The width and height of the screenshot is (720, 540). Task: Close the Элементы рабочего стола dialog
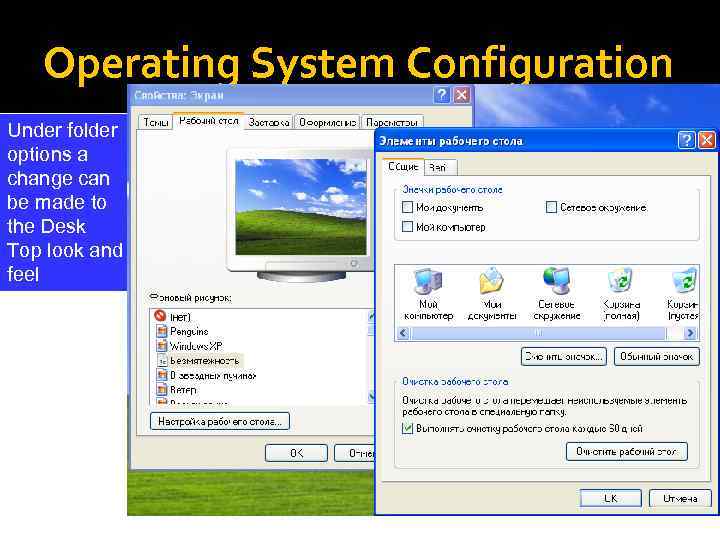coord(706,140)
